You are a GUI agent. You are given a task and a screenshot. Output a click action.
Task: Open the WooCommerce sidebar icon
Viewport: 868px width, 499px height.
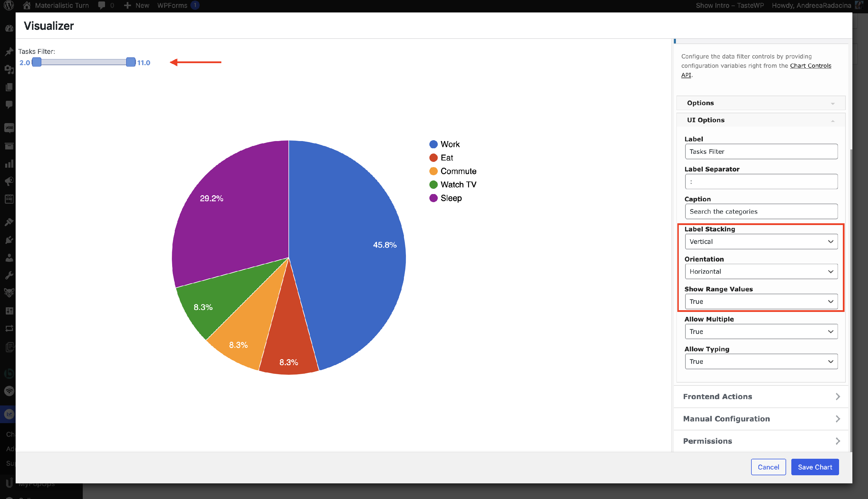point(9,127)
